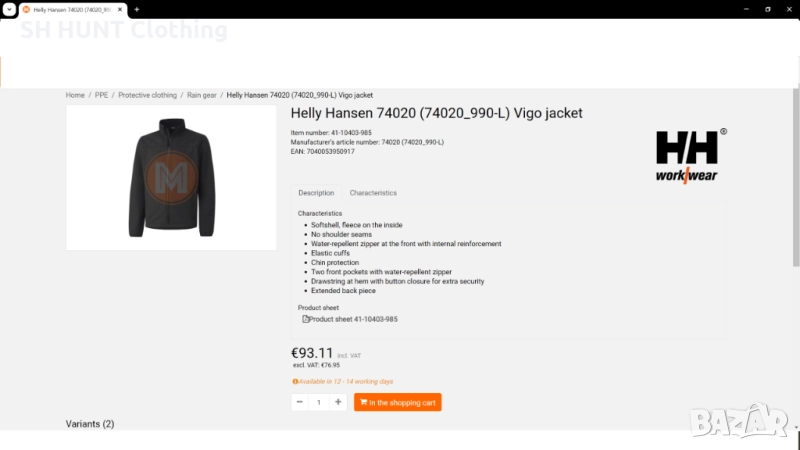Navigate to the Rain gear breadcrumb

coord(202,95)
